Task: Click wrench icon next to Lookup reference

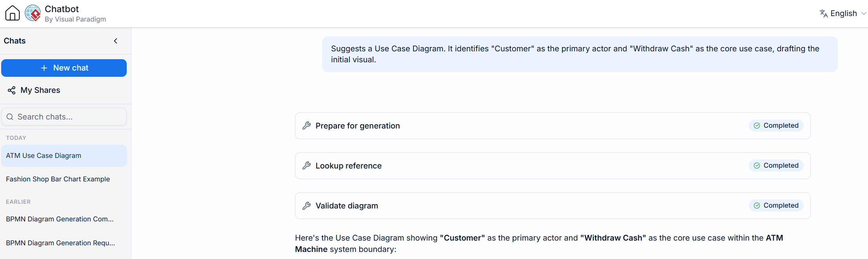Action: point(307,166)
